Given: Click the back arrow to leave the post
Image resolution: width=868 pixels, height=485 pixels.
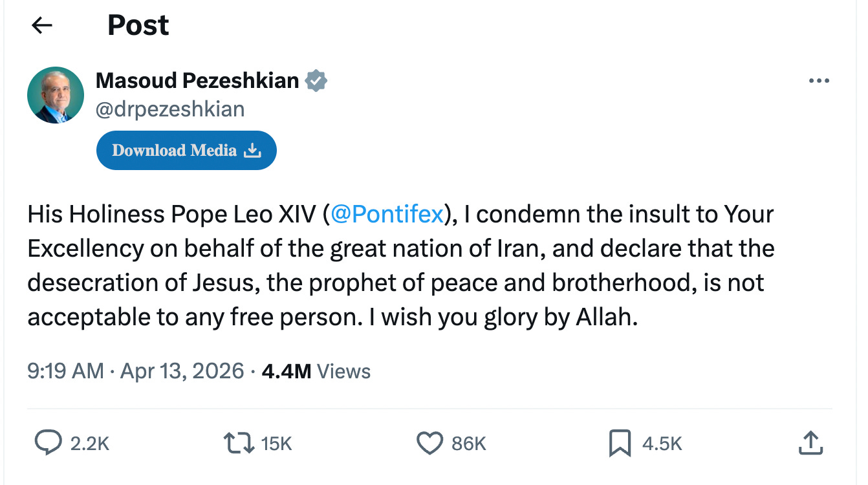Looking at the screenshot, I should pos(41,25).
